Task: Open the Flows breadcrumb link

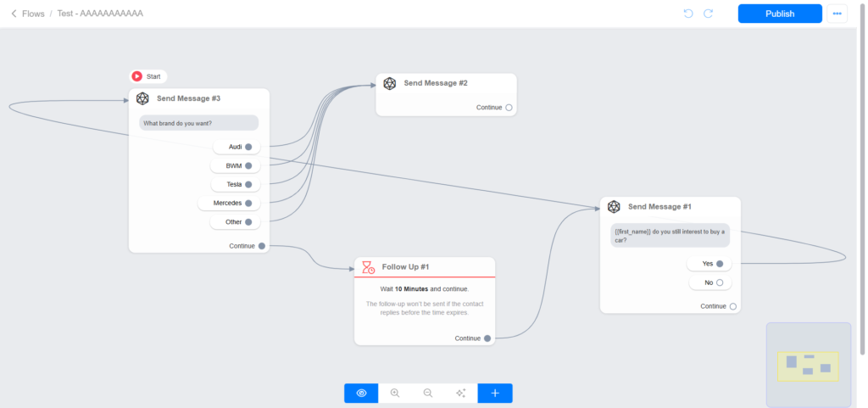Action: 33,14
